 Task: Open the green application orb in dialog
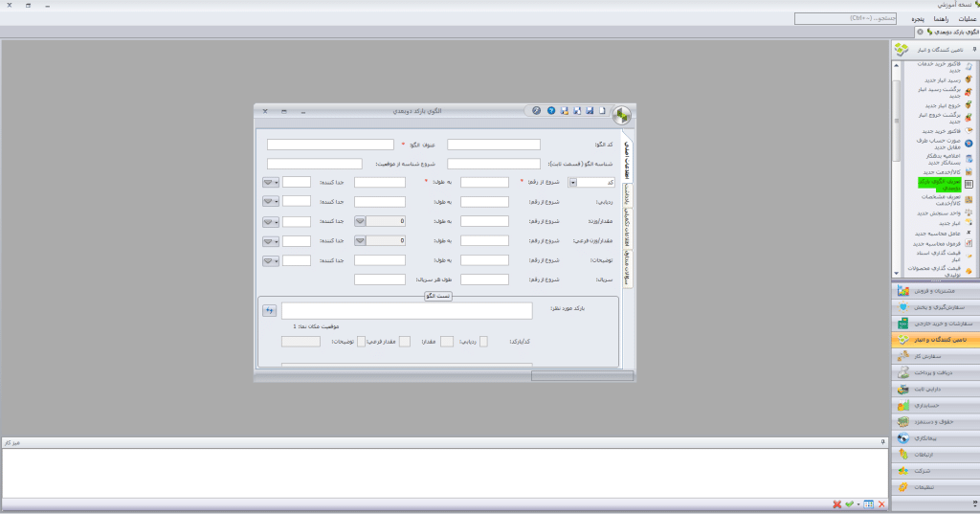click(621, 115)
